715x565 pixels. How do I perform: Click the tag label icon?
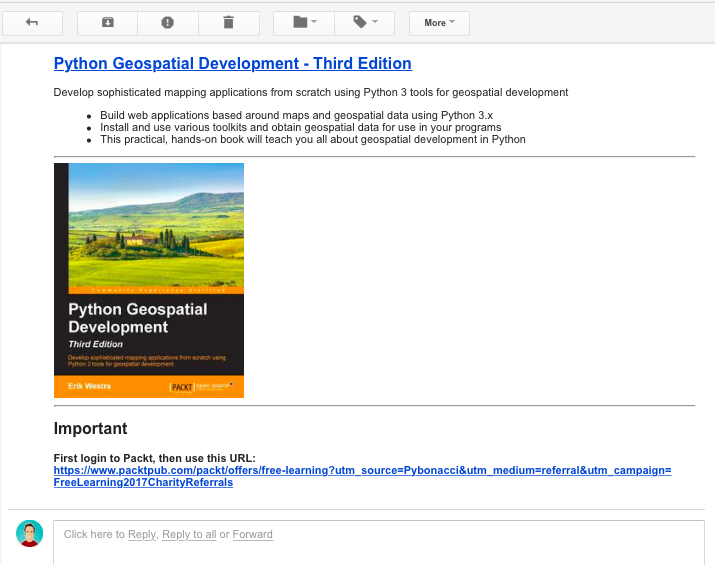(360, 22)
